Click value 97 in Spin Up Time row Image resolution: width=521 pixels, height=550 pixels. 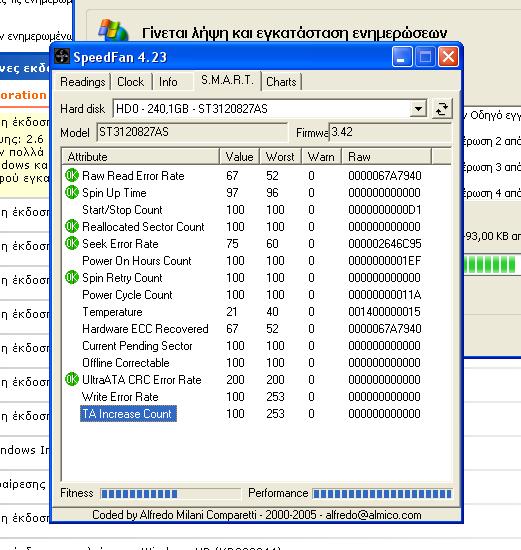(x=232, y=193)
